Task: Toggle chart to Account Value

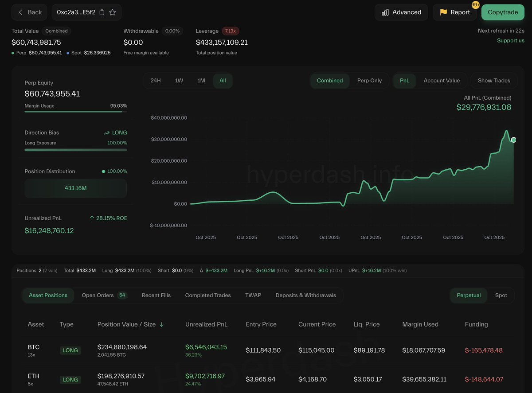Action: point(442,81)
